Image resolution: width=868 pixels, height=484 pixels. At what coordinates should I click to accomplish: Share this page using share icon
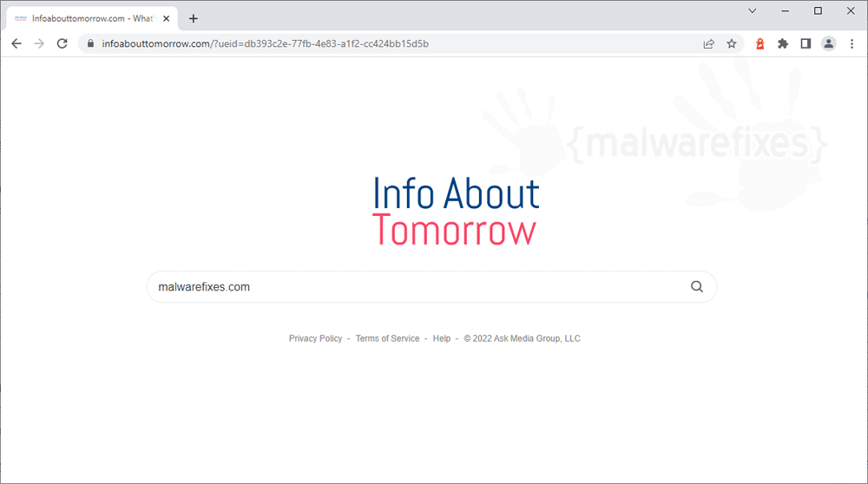click(708, 43)
